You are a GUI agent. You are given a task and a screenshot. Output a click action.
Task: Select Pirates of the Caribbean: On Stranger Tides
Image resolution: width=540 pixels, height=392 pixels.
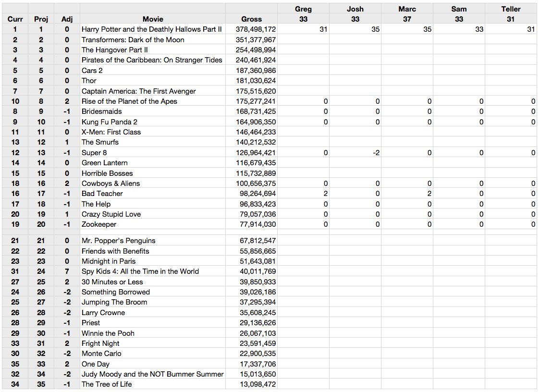tap(152, 60)
